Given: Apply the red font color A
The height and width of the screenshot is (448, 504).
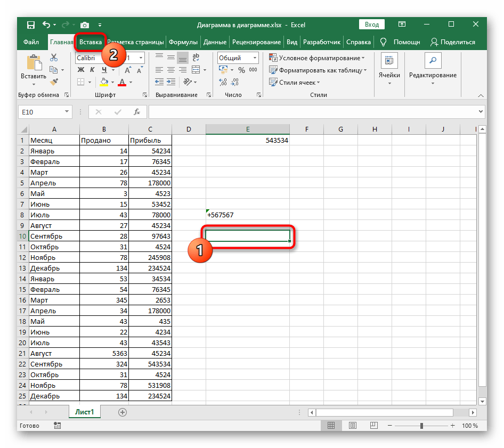Looking at the screenshot, I should [122, 82].
